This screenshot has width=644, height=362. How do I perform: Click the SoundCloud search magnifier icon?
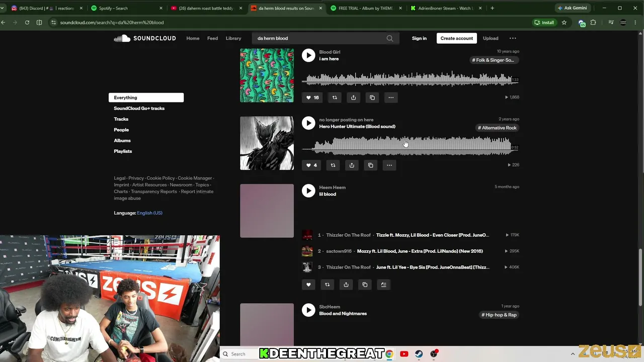click(x=390, y=38)
